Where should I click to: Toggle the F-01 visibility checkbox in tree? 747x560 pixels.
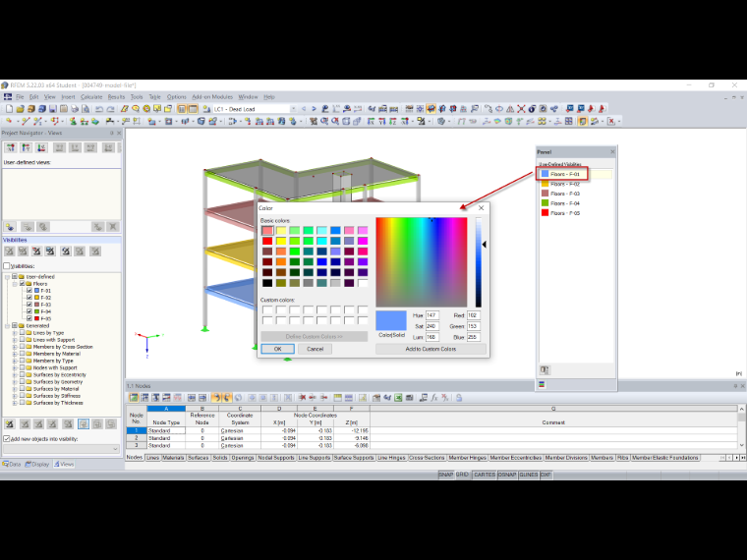pos(29,291)
